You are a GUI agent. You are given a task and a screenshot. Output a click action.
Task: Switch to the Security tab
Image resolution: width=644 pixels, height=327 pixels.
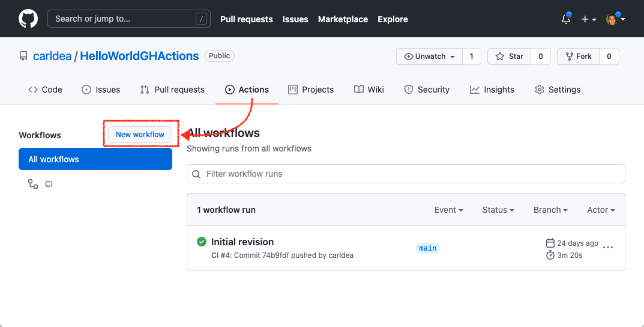[x=427, y=90]
